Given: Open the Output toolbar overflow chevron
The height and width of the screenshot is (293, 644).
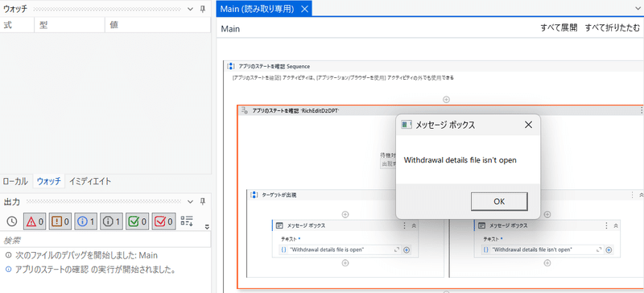Looking at the screenshot, I should point(207,226).
